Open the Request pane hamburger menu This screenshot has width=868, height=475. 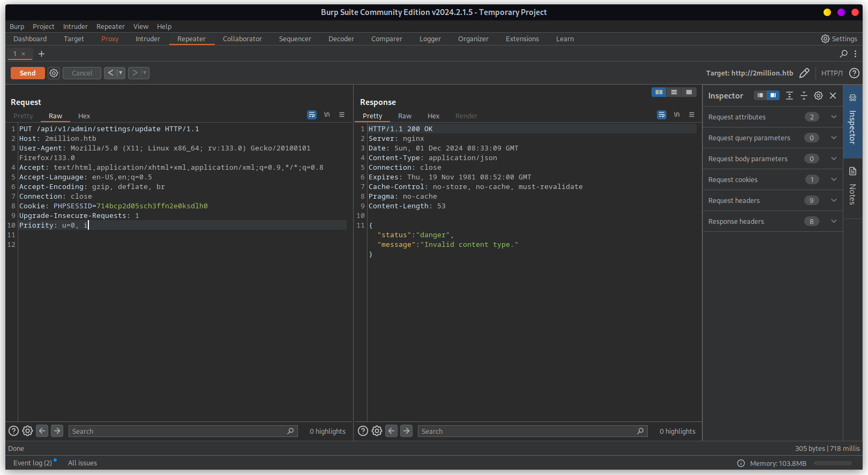[x=342, y=115]
